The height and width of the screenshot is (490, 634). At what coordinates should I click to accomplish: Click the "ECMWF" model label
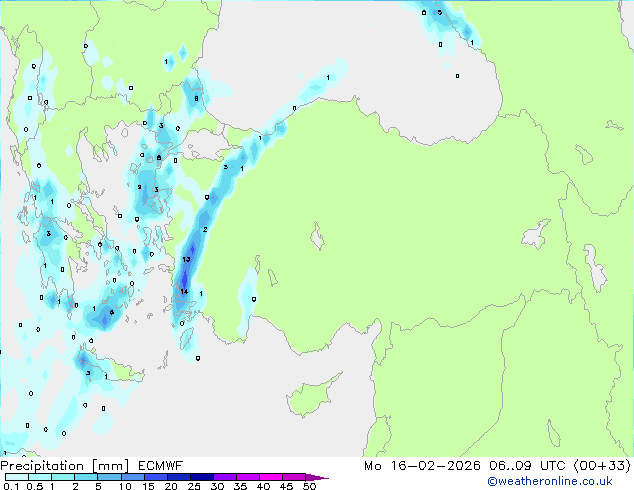tap(161, 466)
